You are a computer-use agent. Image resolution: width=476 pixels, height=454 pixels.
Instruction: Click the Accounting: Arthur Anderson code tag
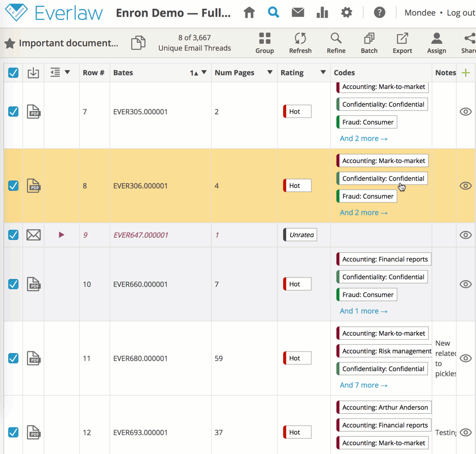pos(384,407)
